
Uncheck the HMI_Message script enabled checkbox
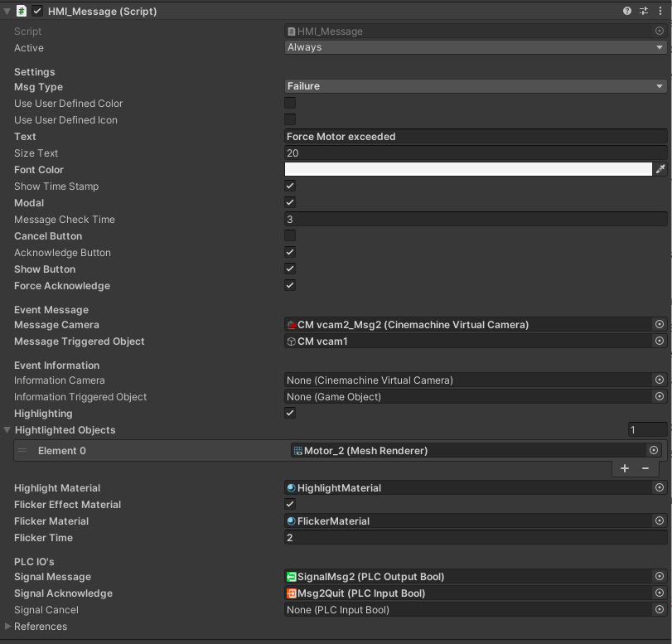pos(37,12)
